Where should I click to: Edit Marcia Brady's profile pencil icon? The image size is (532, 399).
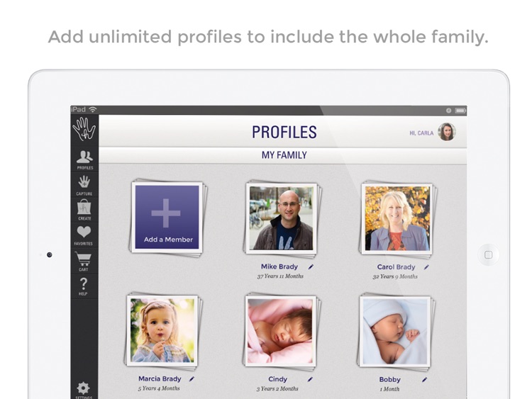tap(192, 379)
